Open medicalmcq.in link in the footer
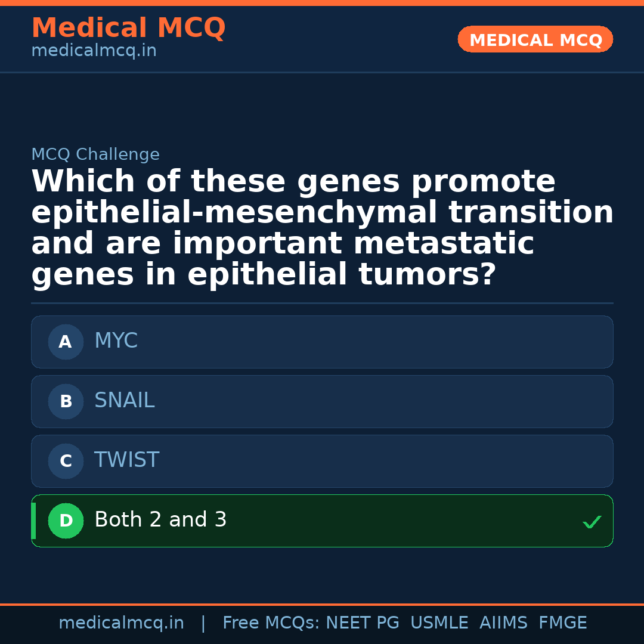Viewport: 644px width, 644px height. 121,623
